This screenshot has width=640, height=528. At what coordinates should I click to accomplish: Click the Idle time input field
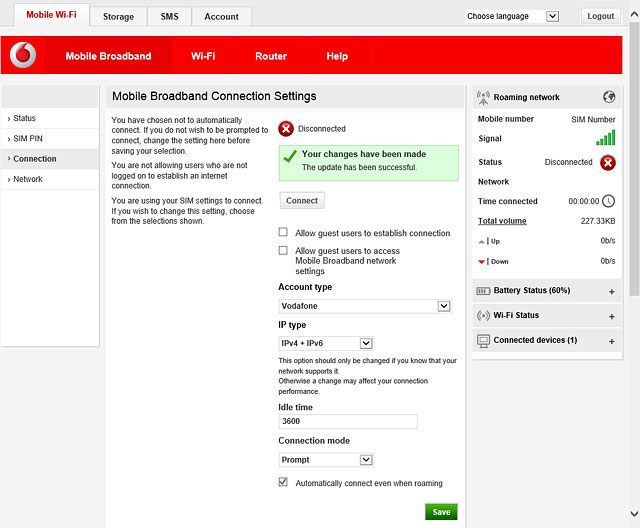[x=348, y=422]
